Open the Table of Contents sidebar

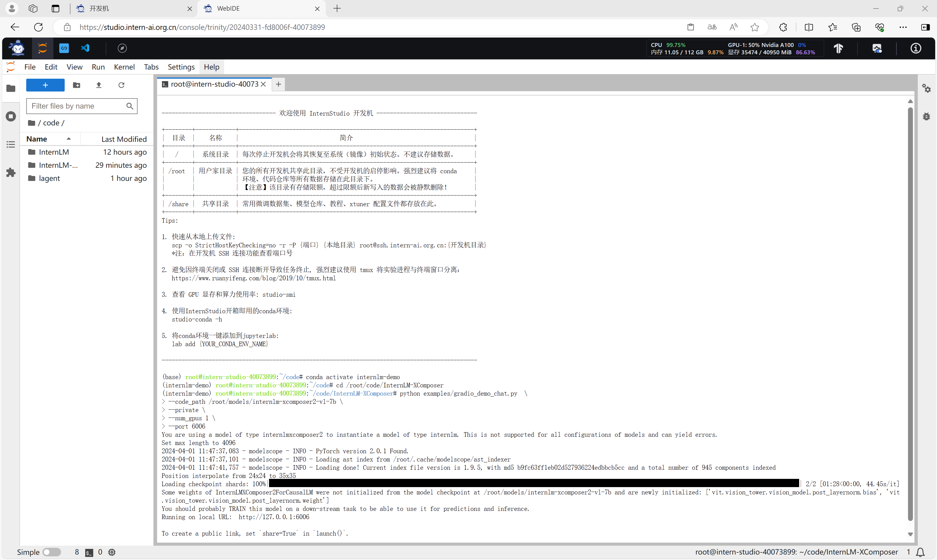(x=11, y=145)
